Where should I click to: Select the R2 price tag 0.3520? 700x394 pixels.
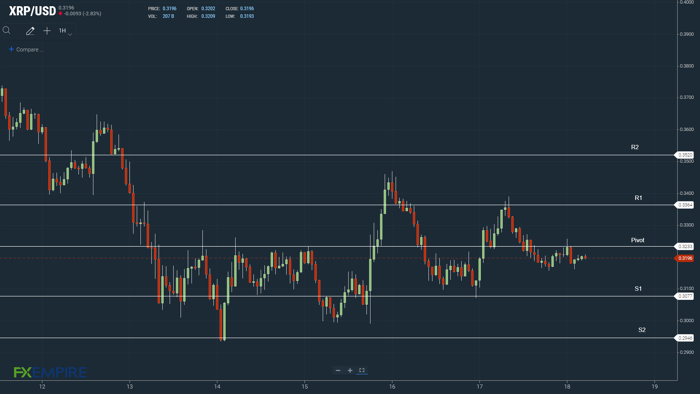pos(684,155)
